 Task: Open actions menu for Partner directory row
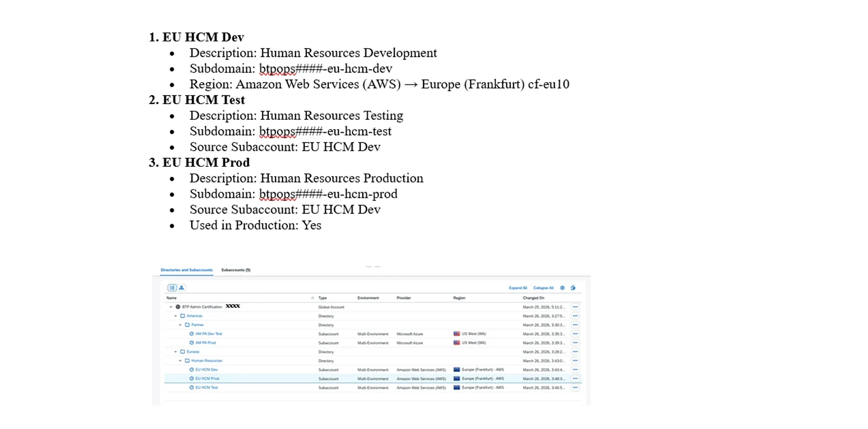[x=575, y=325]
